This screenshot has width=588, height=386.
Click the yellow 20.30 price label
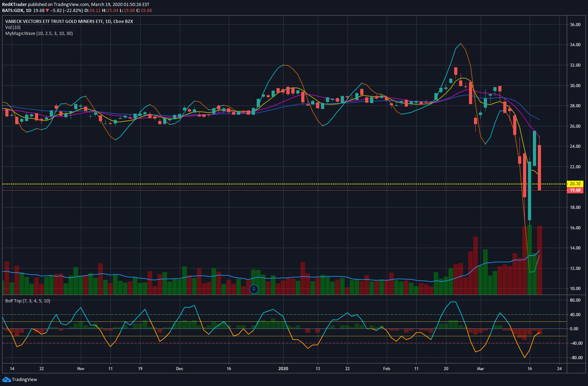click(575, 184)
